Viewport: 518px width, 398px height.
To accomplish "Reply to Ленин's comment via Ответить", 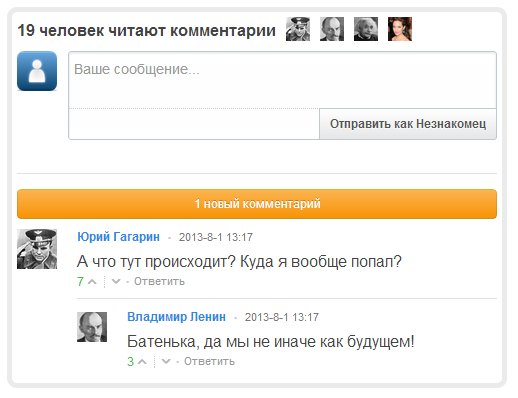I will [209, 361].
